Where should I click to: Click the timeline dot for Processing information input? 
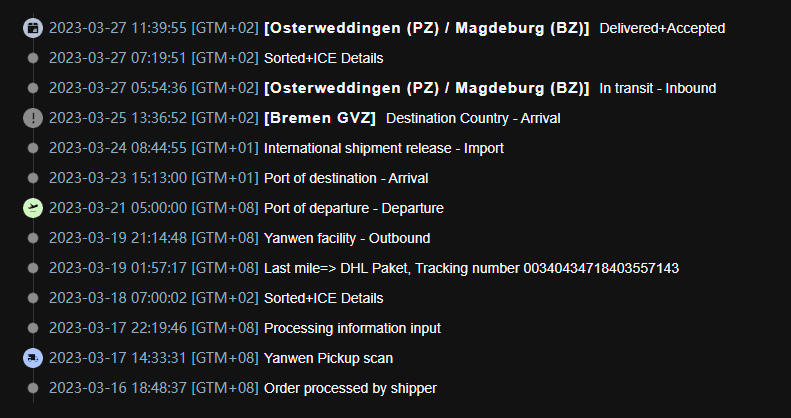point(33,328)
